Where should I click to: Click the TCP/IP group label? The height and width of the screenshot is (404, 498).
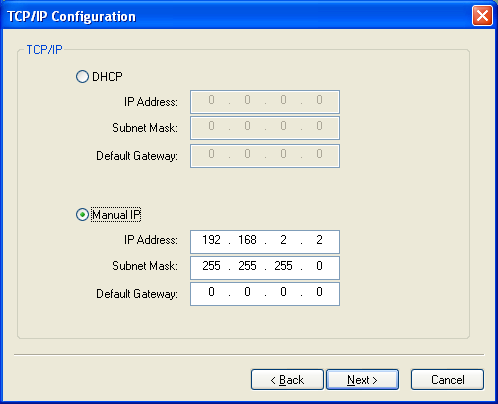coord(44,50)
